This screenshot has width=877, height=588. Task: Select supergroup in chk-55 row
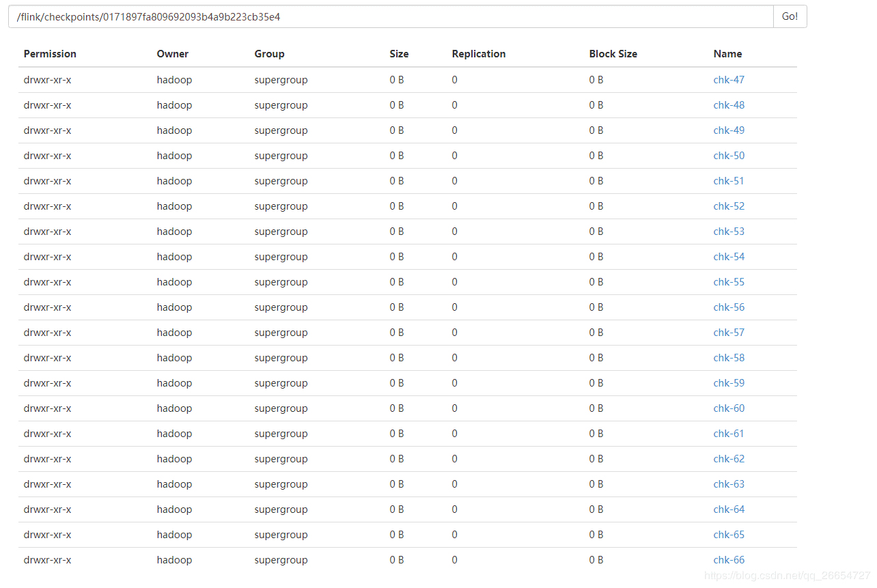click(x=281, y=282)
